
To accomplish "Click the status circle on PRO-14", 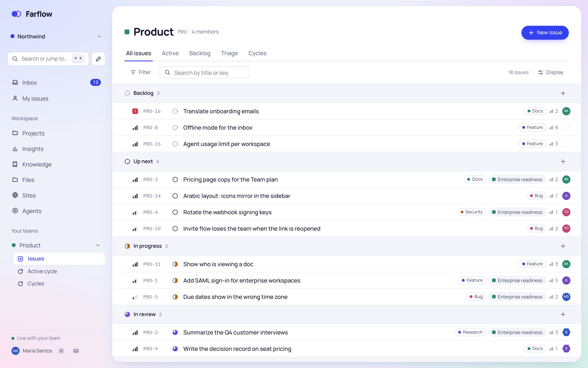I will click(x=175, y=196).
